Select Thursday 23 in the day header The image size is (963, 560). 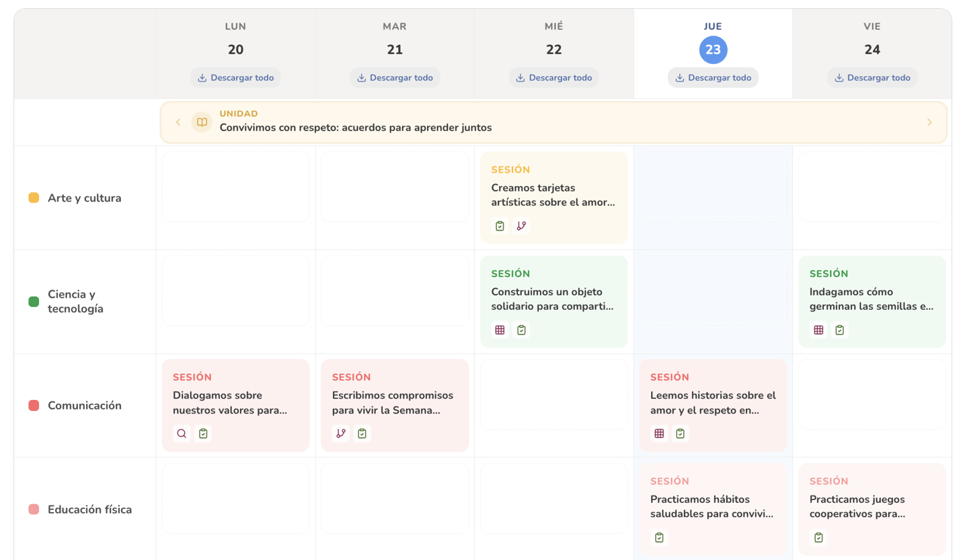pyautogui.click(x=713, y=50)
